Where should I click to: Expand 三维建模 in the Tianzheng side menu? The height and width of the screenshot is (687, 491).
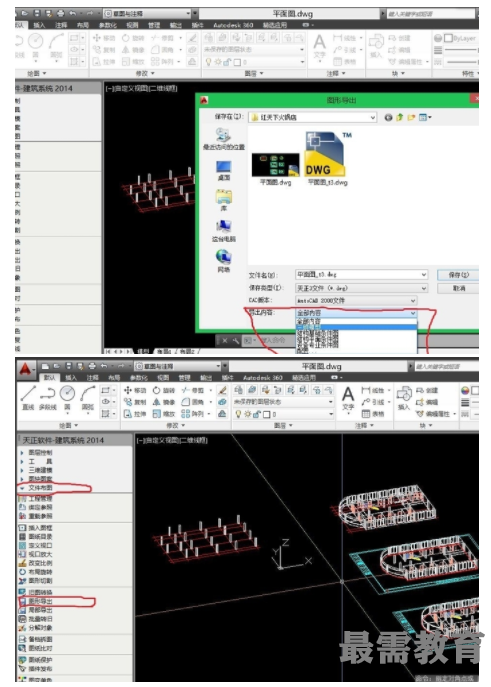[36, 470]
